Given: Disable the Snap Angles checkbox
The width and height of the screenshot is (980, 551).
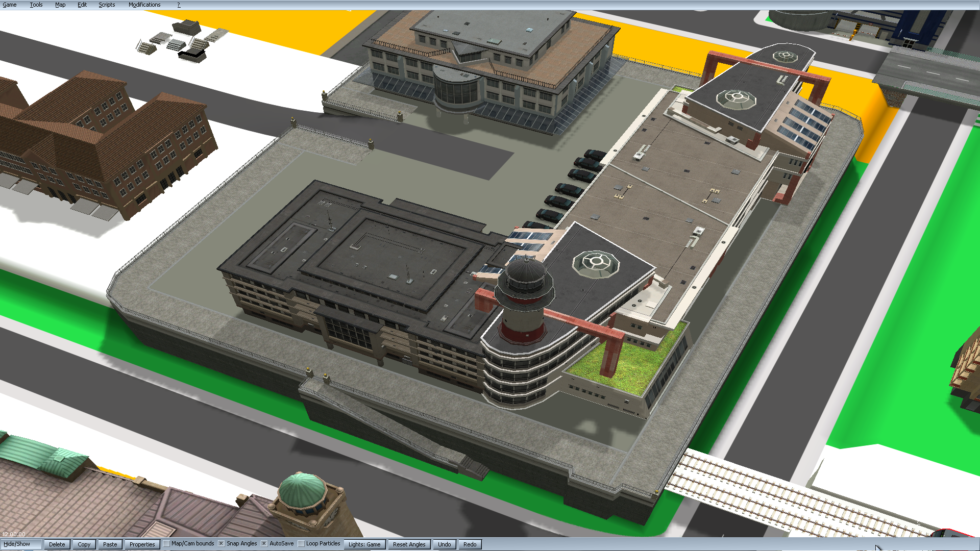Looking at the screenshot, I should [222, 544].
